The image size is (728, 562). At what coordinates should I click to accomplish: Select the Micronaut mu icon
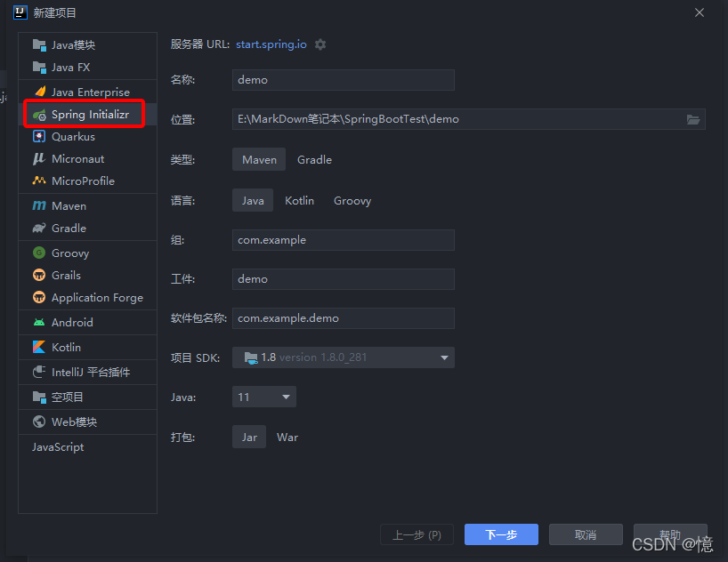[39, 158]
